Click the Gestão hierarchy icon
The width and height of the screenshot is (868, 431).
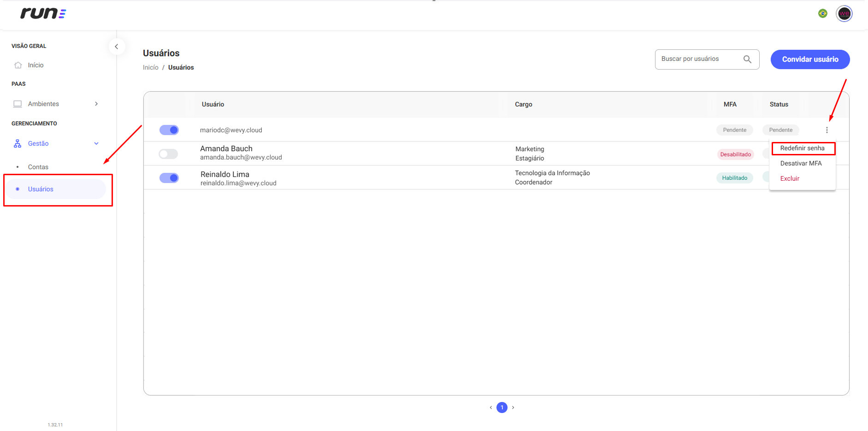[18, 143]
